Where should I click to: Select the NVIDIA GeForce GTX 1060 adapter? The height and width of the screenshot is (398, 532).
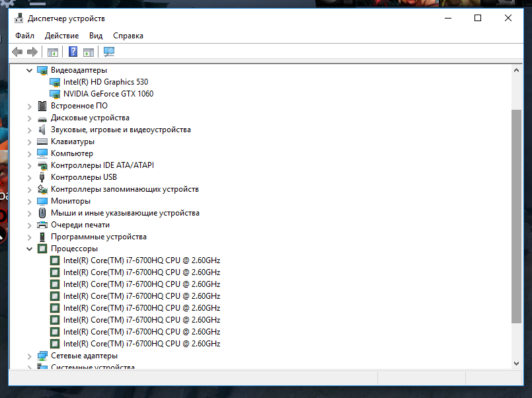(108, 94)
